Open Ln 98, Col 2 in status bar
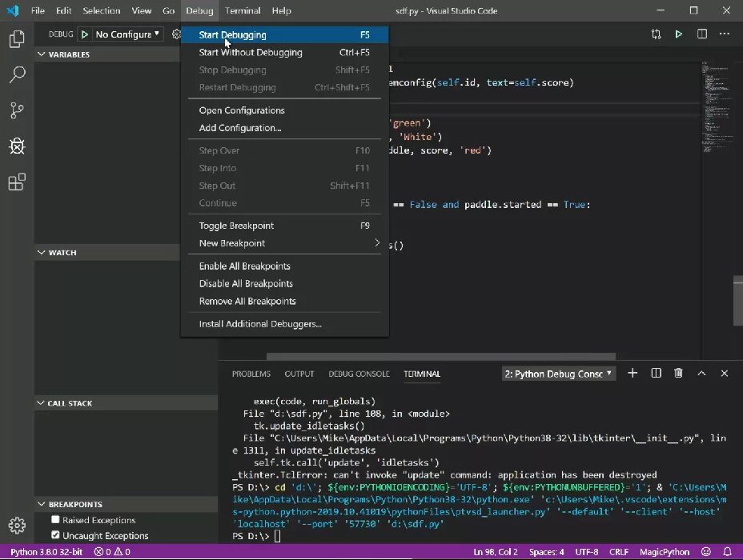 click(x=497, y=551)
